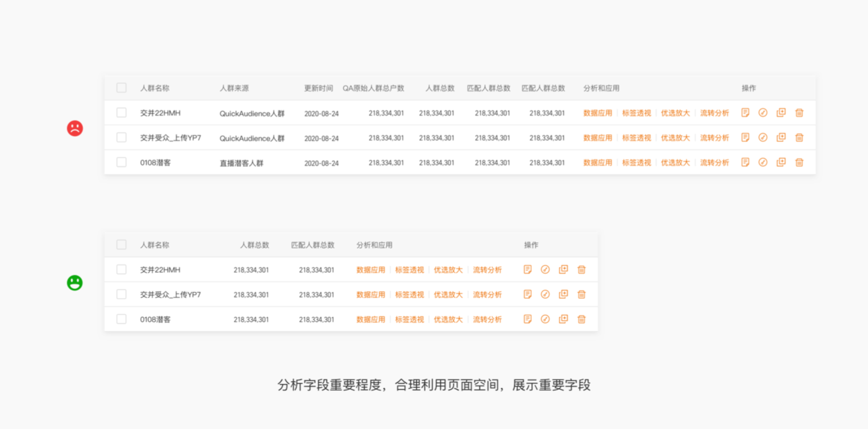Click 流转分析 for 交井22HMH in sad-face table
Image resolution: width=868 pixels, height=429 pixels.
coord(714,113)
